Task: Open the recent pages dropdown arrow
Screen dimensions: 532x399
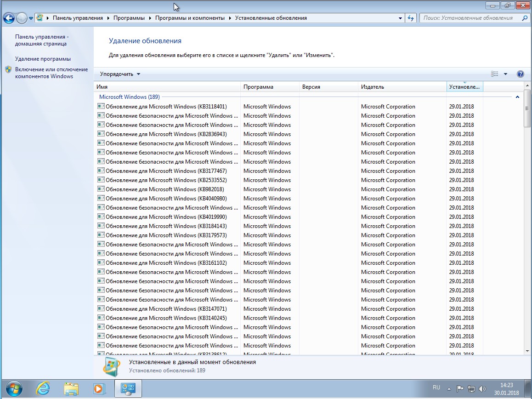Action: 31,18
